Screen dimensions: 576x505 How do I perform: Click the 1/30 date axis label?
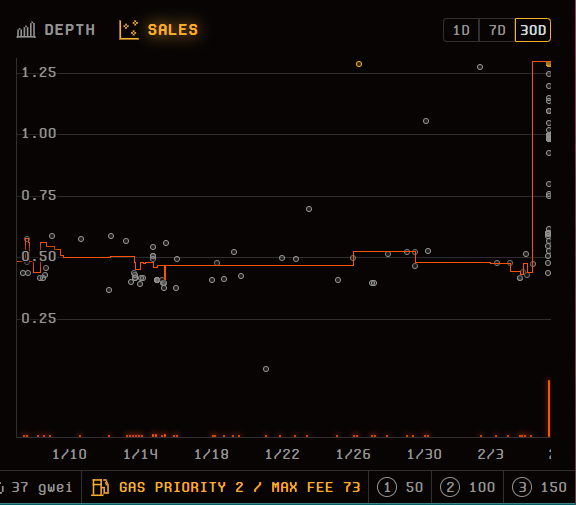[424, 454]
